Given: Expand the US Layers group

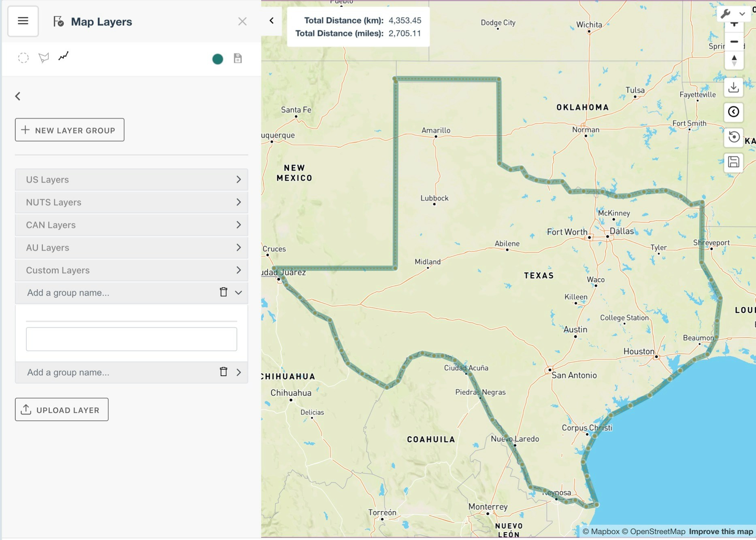Looking at the screenshot, I should point(131,179).
